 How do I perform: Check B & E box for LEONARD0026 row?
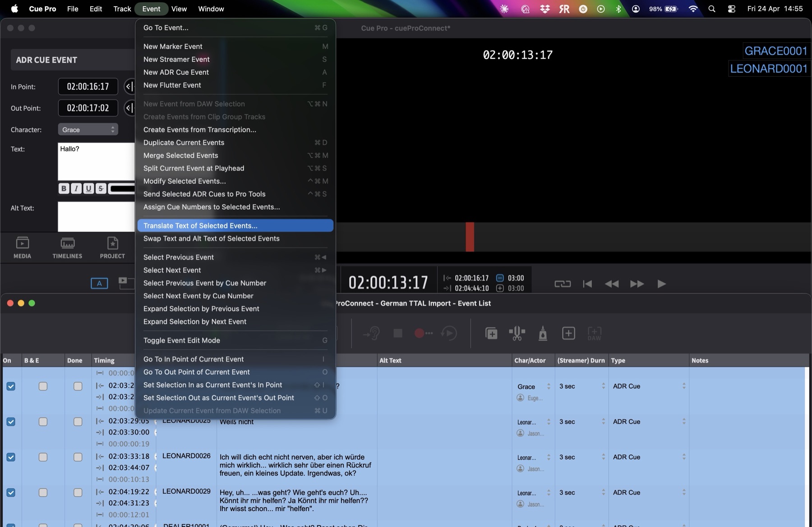click(43, 457)
